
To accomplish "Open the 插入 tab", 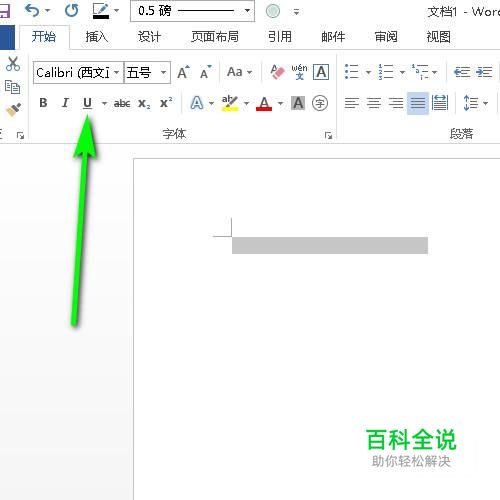I will [x=97, y=36].
